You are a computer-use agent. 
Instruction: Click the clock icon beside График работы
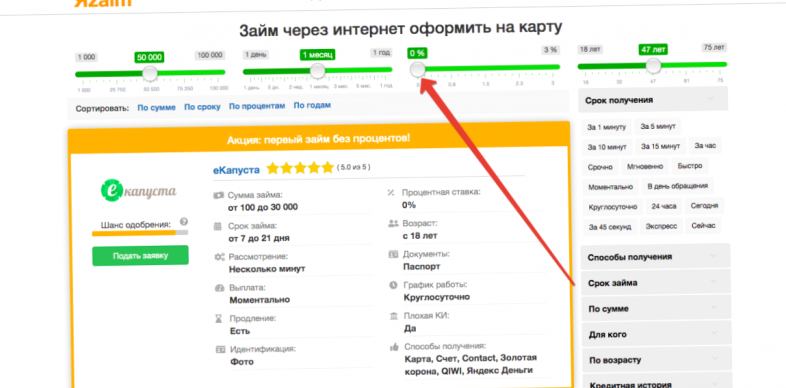[393, 285]
